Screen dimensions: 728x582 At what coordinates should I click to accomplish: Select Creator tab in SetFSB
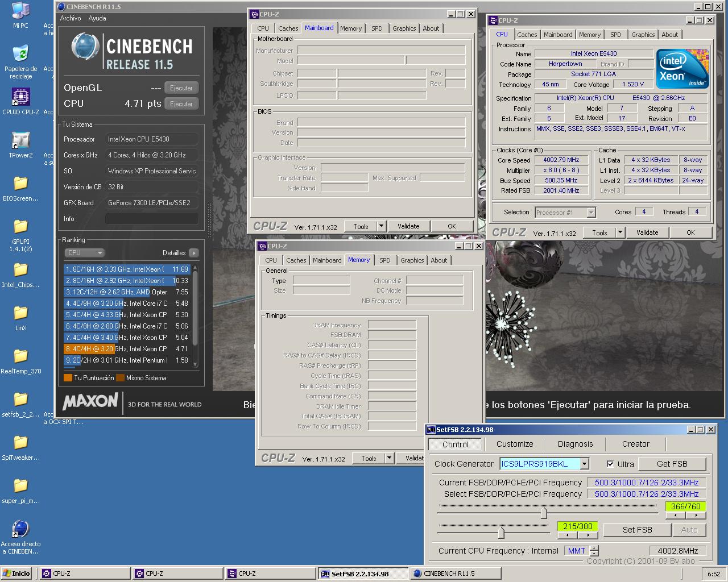click(636, 444)
